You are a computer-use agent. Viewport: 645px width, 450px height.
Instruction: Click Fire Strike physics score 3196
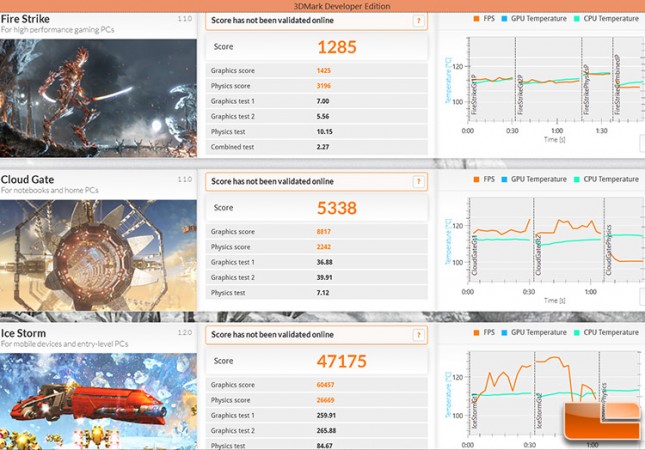(324, 86)
